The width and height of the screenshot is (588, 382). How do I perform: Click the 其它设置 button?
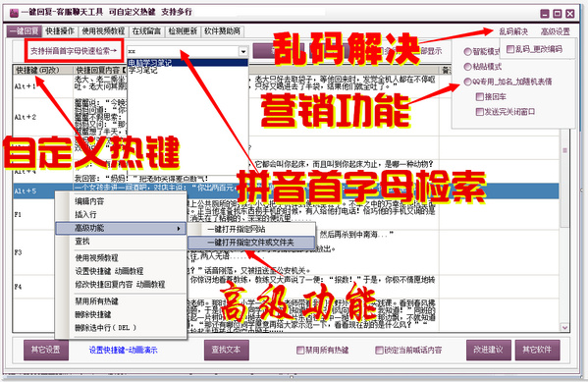[x=46, y=350]
